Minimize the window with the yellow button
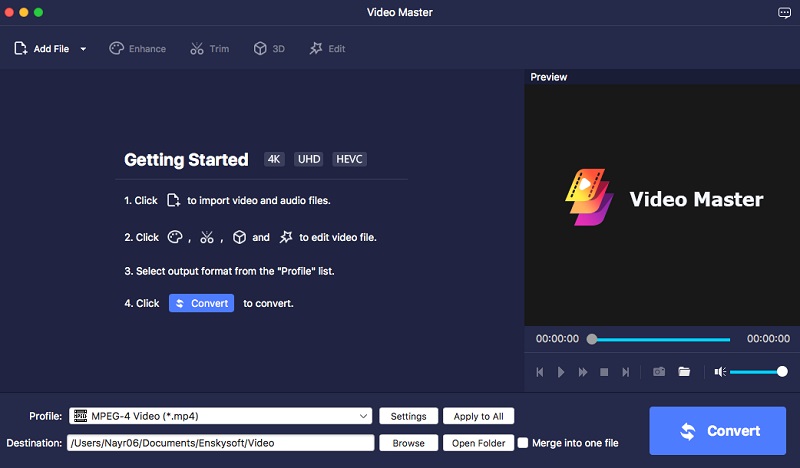Viewport: 800px width, 468px height. [23, 12]
